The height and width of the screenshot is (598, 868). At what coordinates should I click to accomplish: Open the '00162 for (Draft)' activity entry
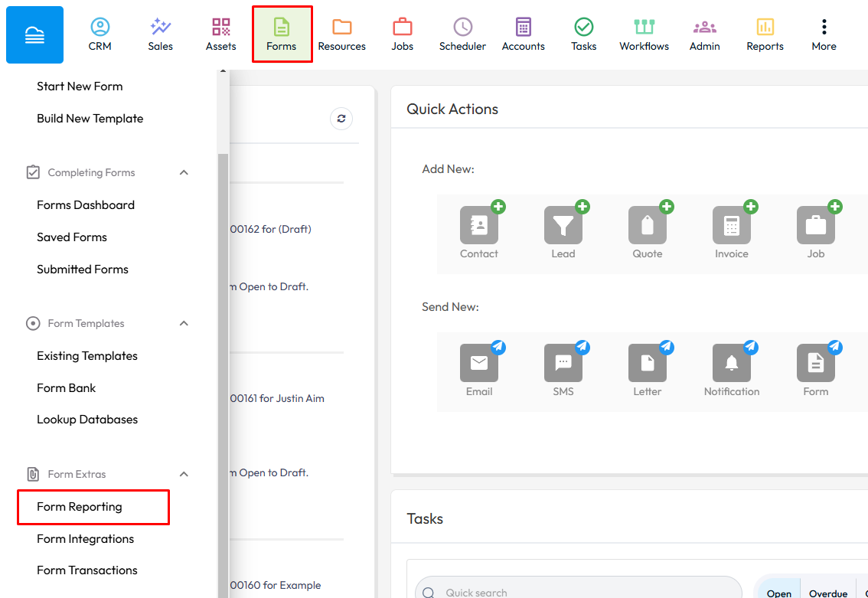pos(271,229)
